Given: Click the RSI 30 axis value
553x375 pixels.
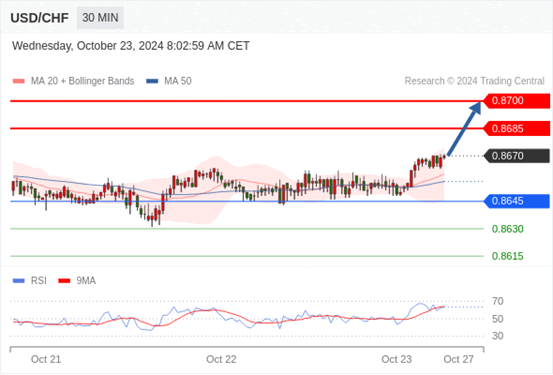Looking at the screenshot, I should [x=498, y=336].
